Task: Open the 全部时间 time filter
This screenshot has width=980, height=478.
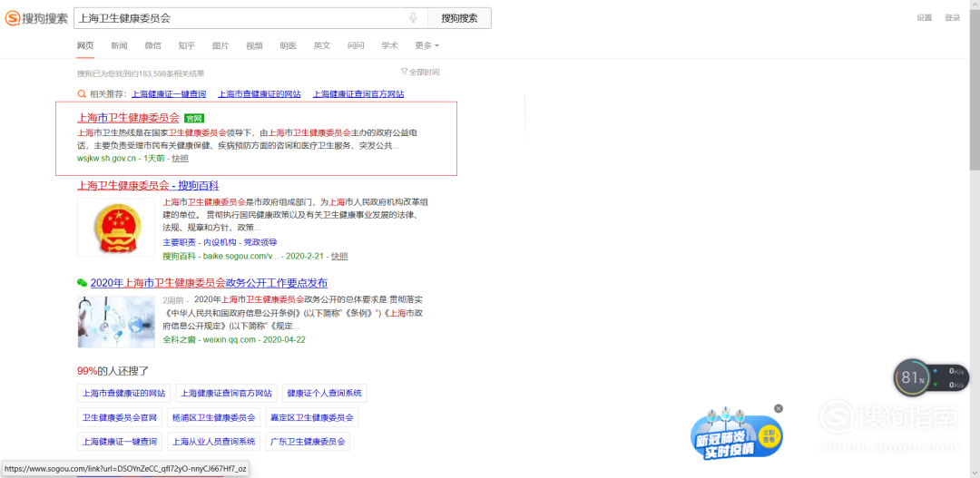Action: 420,73
